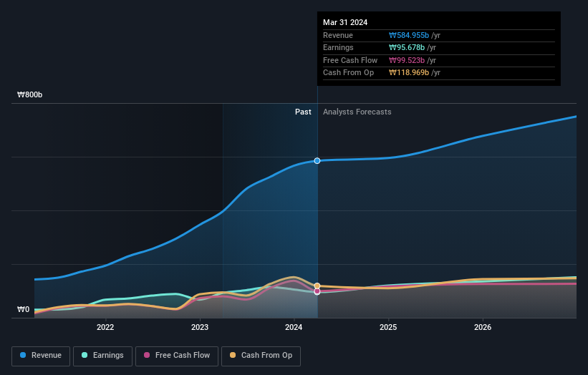Click the blue Revenue data point marker
588x375 pixels.
tap(317, 161)
